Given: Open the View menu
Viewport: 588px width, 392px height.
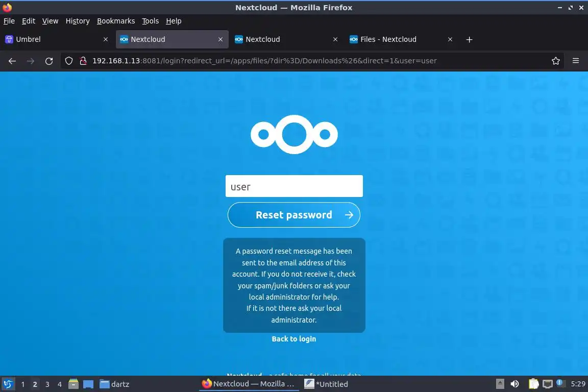Looking at the screenshot, I should click(50, 21).
